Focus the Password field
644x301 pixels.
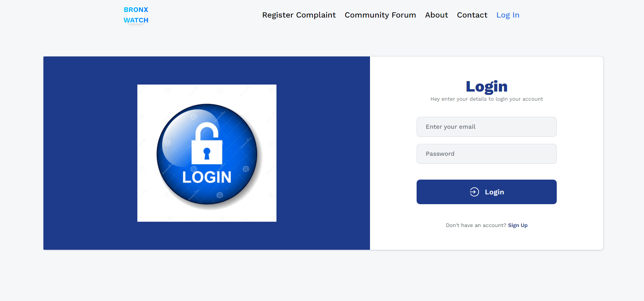pos(486,154)
